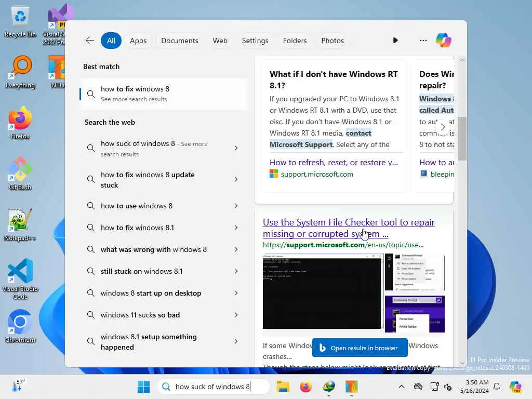Open the clock showing 3:50 AM

[475, 387]
